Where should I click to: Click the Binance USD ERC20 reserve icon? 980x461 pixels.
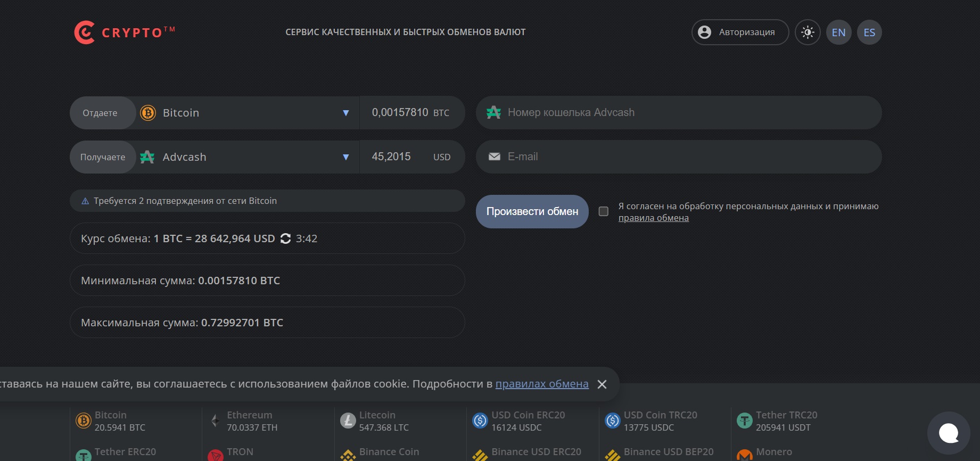[x=480, y=455]
